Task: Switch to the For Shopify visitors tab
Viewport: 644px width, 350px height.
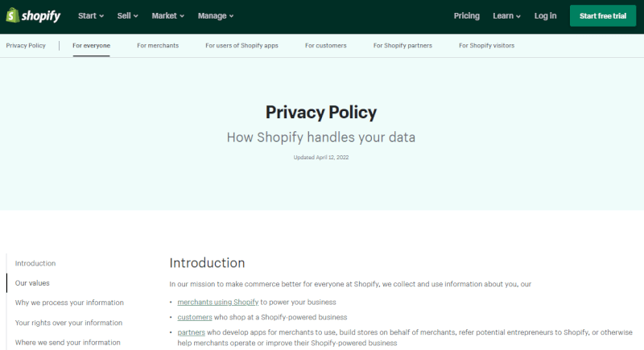Action: point(486,46)
